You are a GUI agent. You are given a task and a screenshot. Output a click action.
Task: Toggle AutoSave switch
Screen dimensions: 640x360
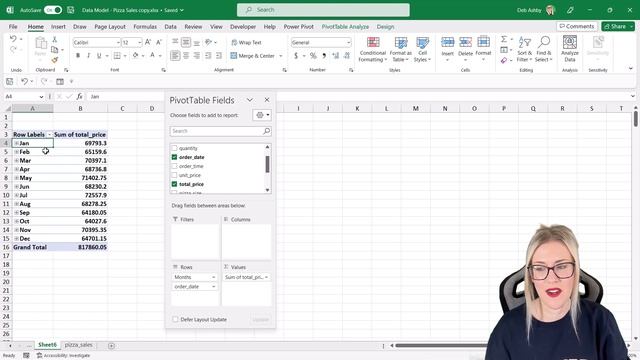pyautogui.click(x=53, y=10)
